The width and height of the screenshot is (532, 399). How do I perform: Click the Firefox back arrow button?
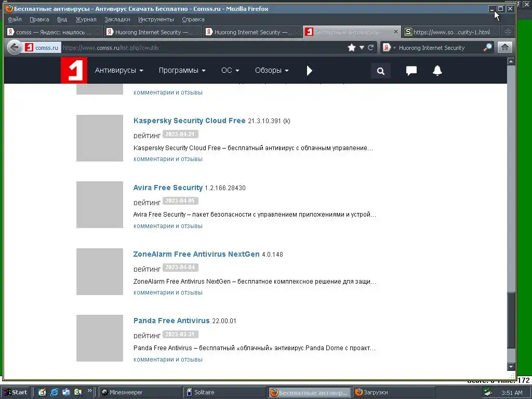(x=14, y=47)
